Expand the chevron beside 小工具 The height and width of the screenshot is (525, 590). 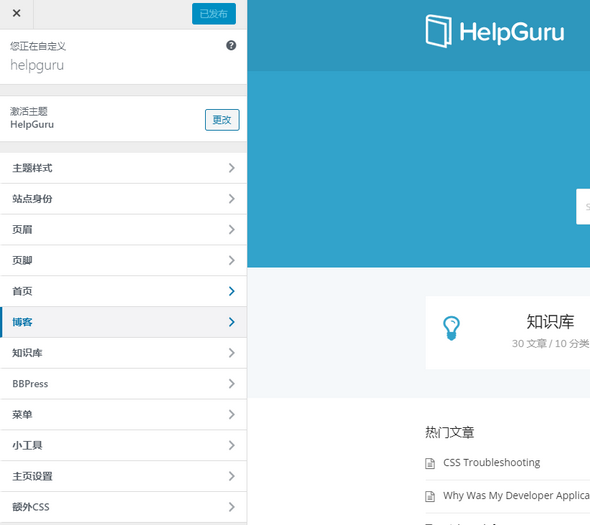click(x=232, y=446)
